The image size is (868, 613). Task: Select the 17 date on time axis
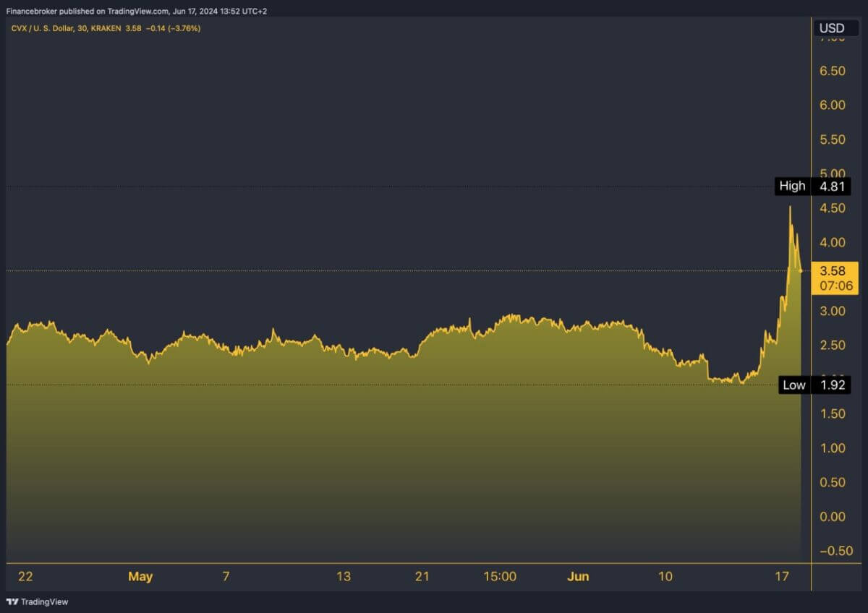coord(781,576)
